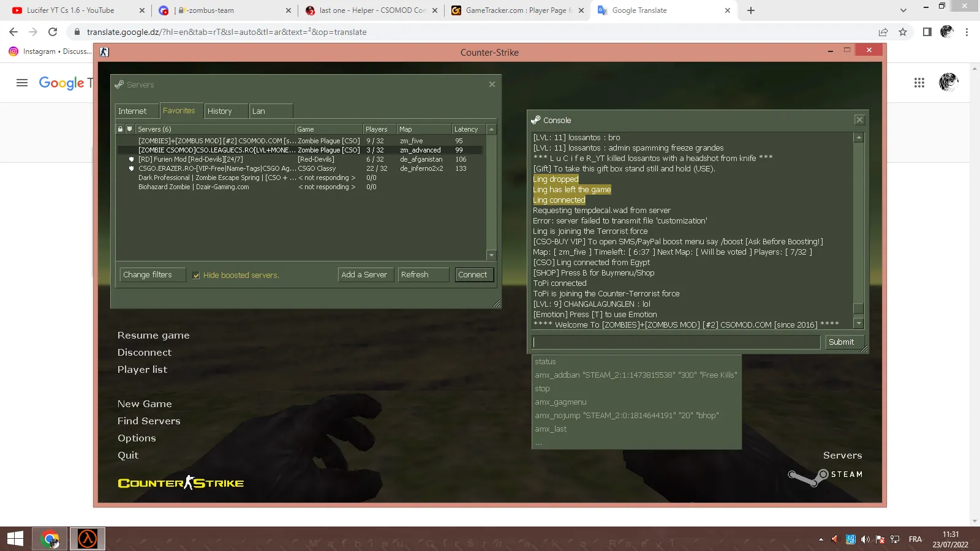Open Google account avatar on Translate page
Screen dimensions: 980x551
pos(948,82)
